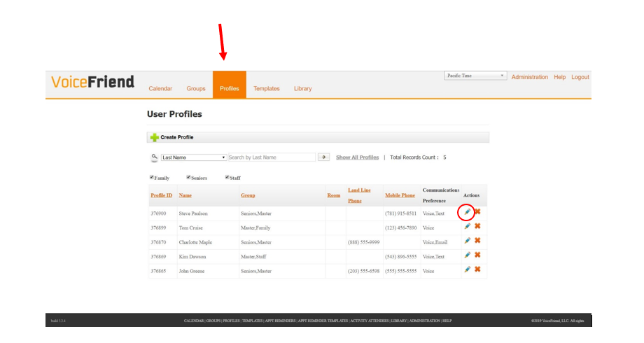Click the magnifying glass search icon

click(x=155, y=157)
